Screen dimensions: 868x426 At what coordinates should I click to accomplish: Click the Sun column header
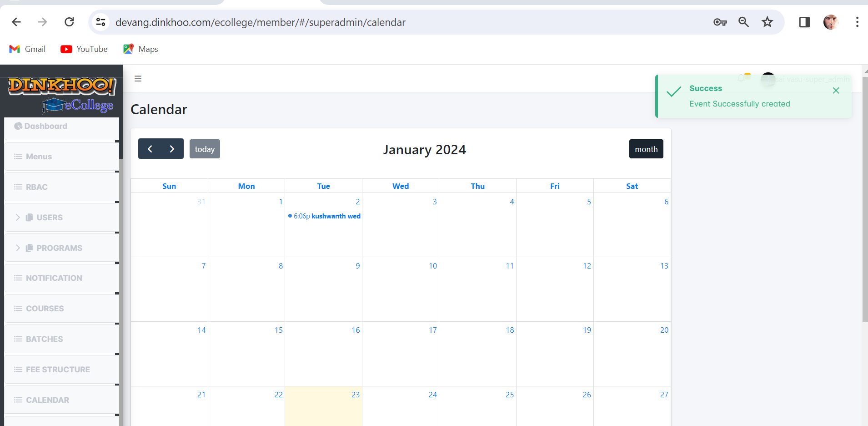[169, 186]
